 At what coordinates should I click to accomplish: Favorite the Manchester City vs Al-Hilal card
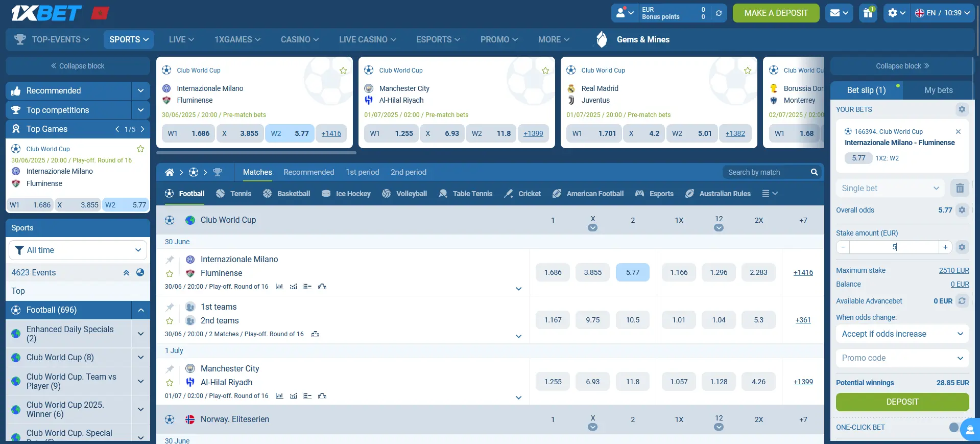click(545, 71)
